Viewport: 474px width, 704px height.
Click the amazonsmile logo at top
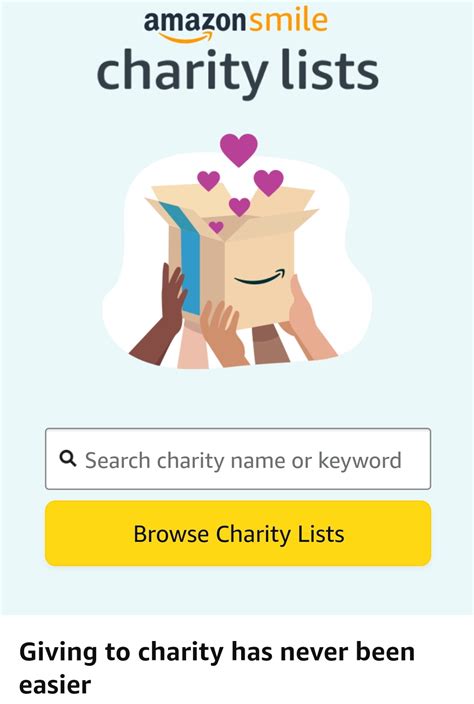(x=236, y=26)
